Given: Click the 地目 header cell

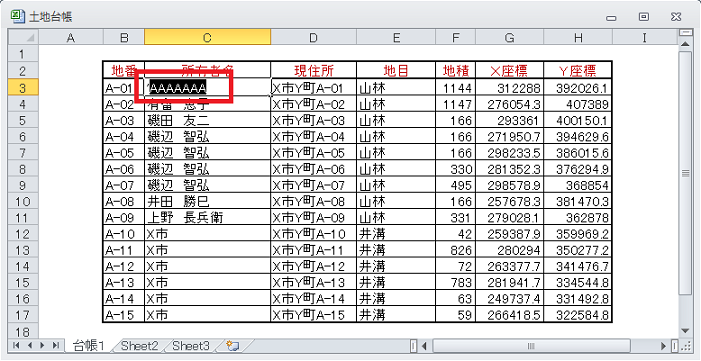Looking at the screenshot, I should click(x=396, y=70).
